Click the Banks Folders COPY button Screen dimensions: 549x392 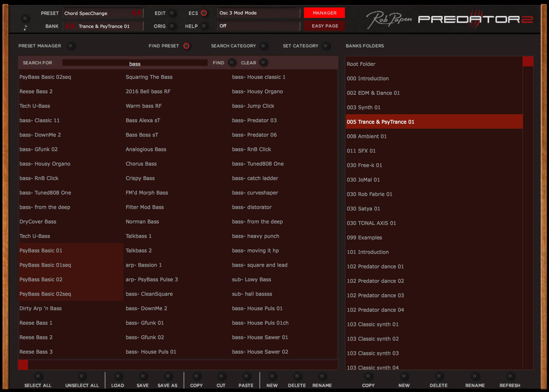tap(368, 376)
